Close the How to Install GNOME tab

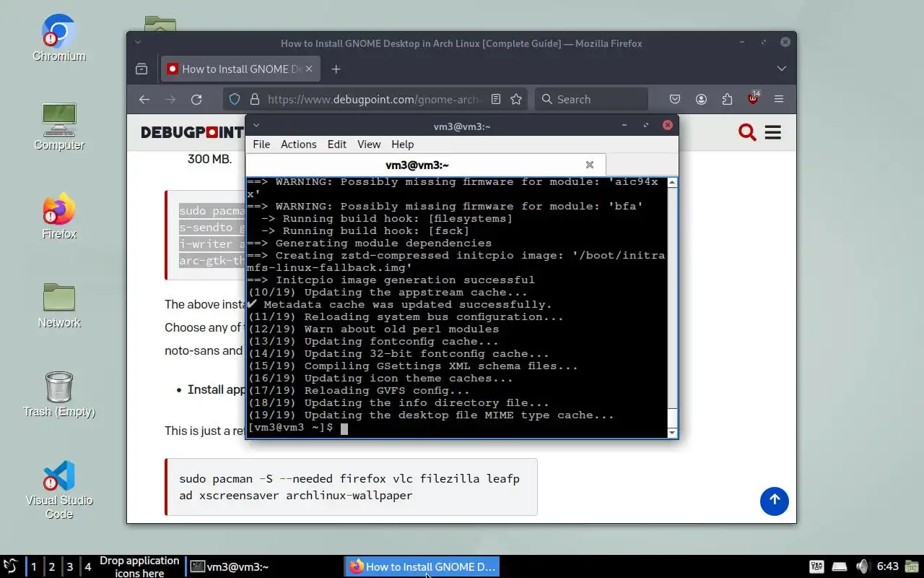click(310, 69)
